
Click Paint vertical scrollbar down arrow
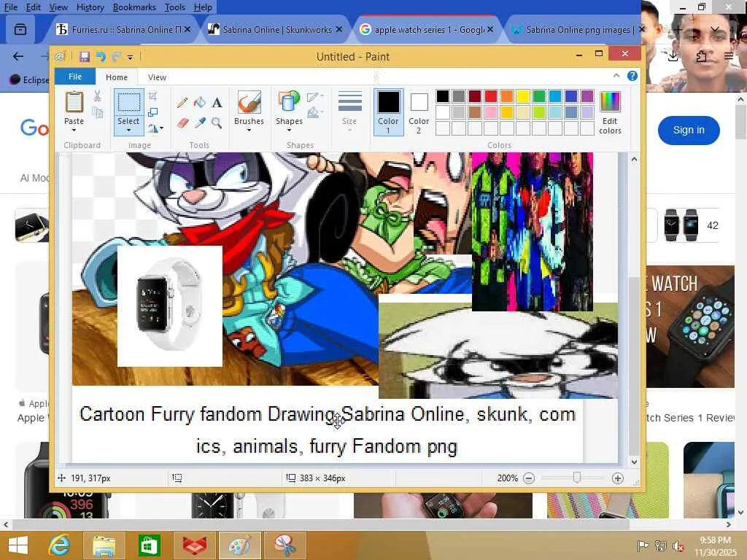pos(634,462)
